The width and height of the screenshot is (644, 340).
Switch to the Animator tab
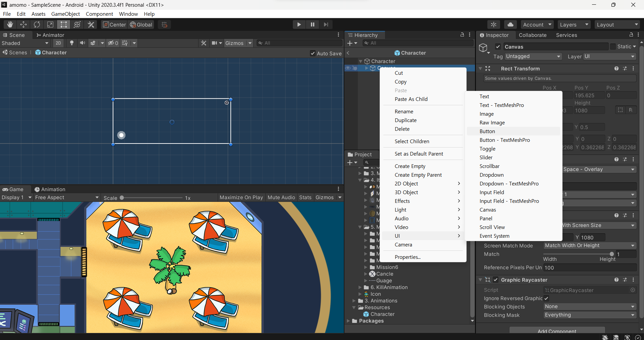click(x=50, y=35)
